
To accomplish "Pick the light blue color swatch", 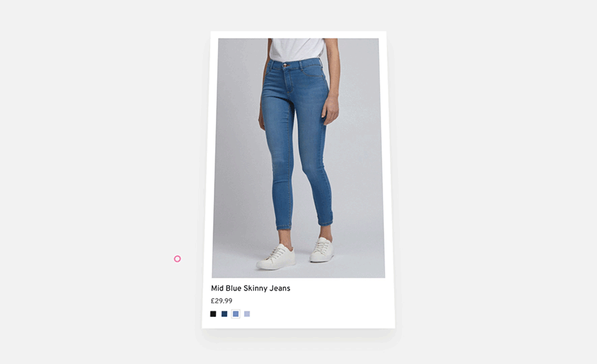I will coord(247,314).
